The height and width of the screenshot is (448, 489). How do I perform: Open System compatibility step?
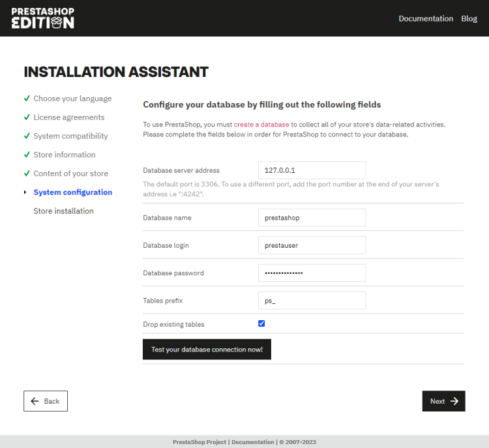click(x=71, y=136)
